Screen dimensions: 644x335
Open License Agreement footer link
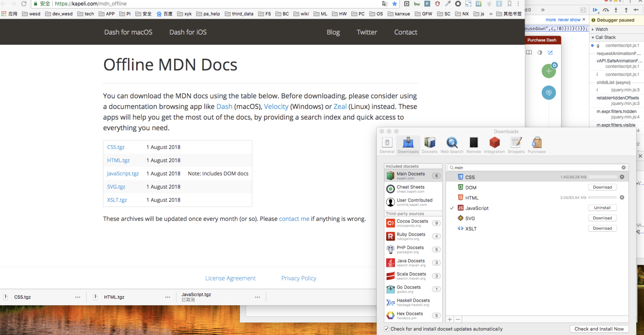[230, 278]
